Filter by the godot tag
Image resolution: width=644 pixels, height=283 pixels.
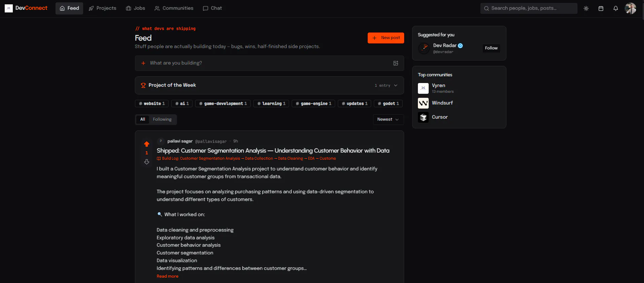388,104
